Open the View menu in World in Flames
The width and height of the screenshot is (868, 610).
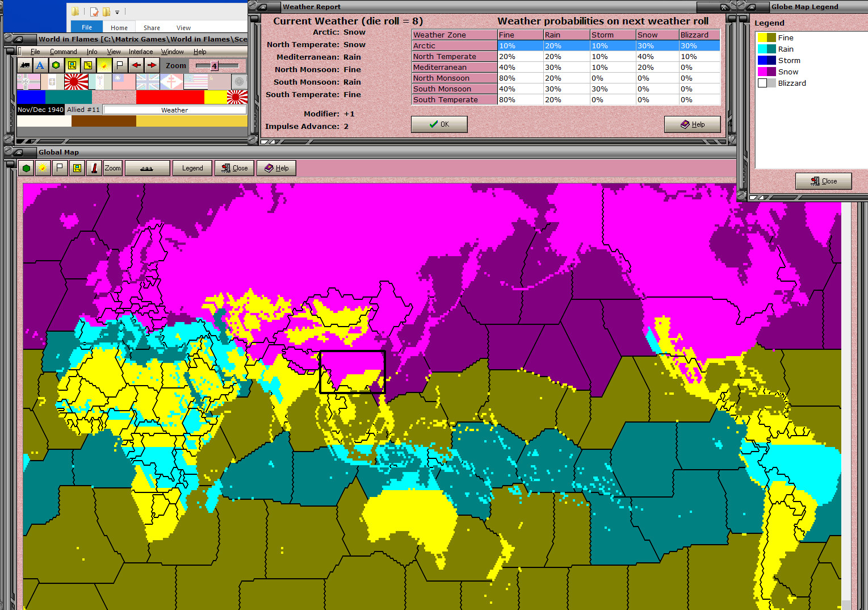tap(114, 52)
